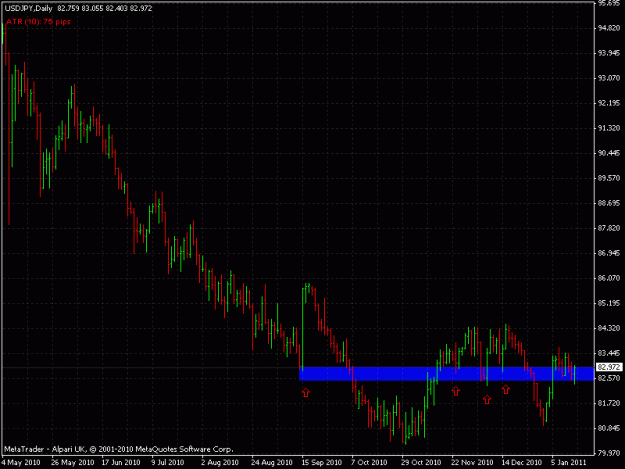The height and width of the screenshot is (469, 625).
Task: Click the 90.445 price axis label
Action: (x=609, y=153)
